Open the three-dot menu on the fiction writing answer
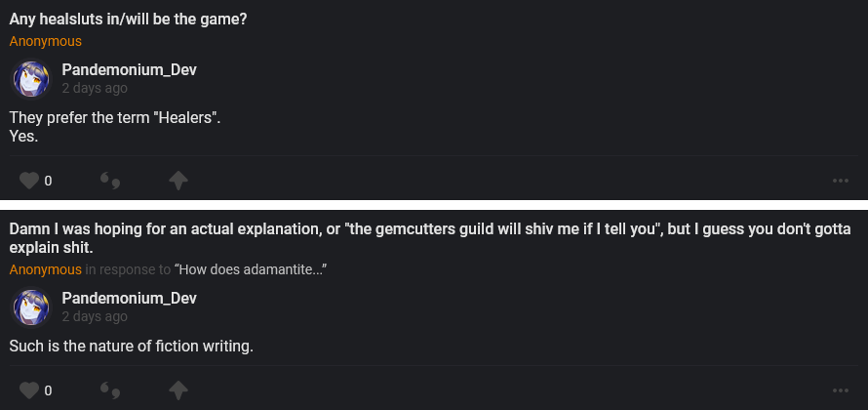868x410 pixels. (841, 390)
